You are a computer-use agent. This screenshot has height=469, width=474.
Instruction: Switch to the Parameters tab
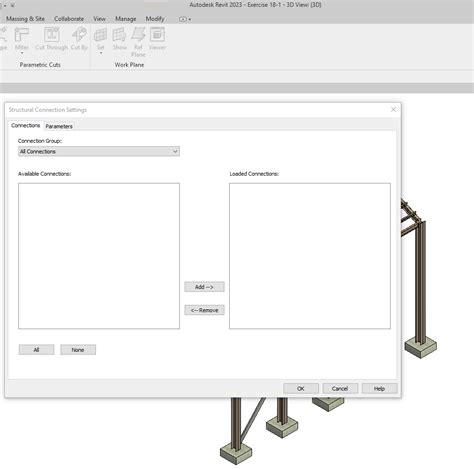coord(59,126)
